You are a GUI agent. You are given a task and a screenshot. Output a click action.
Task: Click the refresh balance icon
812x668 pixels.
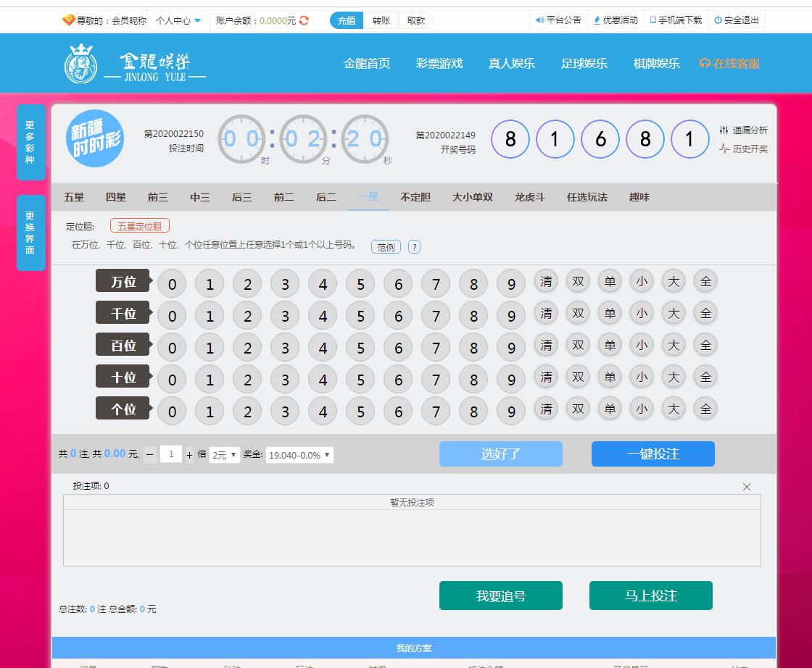pos(304,20)
